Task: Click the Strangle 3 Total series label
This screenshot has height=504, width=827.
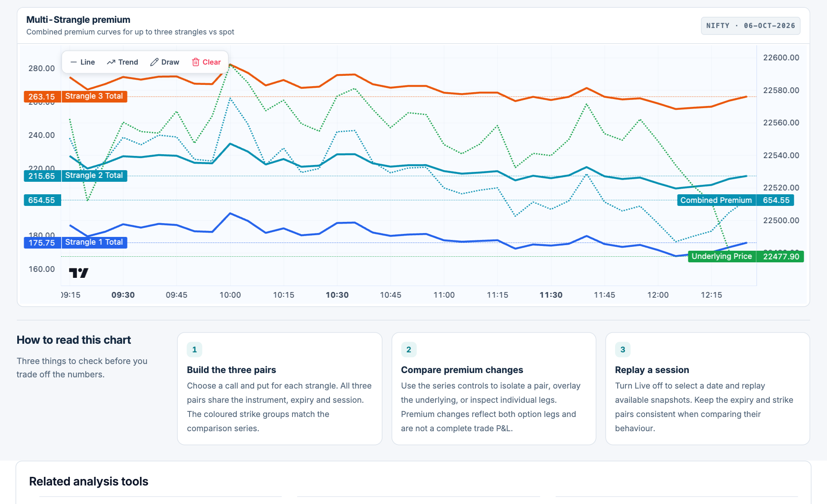Action: pyautogui.click(x=94, y=96)
